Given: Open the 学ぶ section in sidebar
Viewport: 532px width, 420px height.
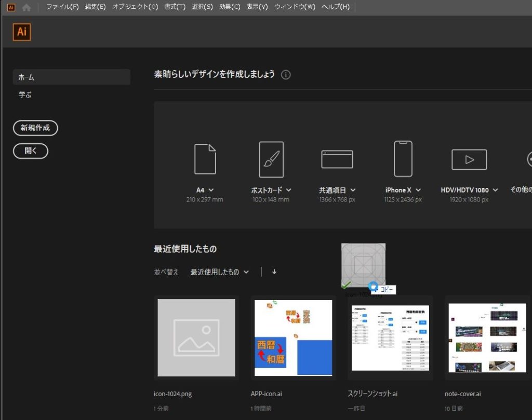Looking at the screenshot, I should tap(25, 96).
